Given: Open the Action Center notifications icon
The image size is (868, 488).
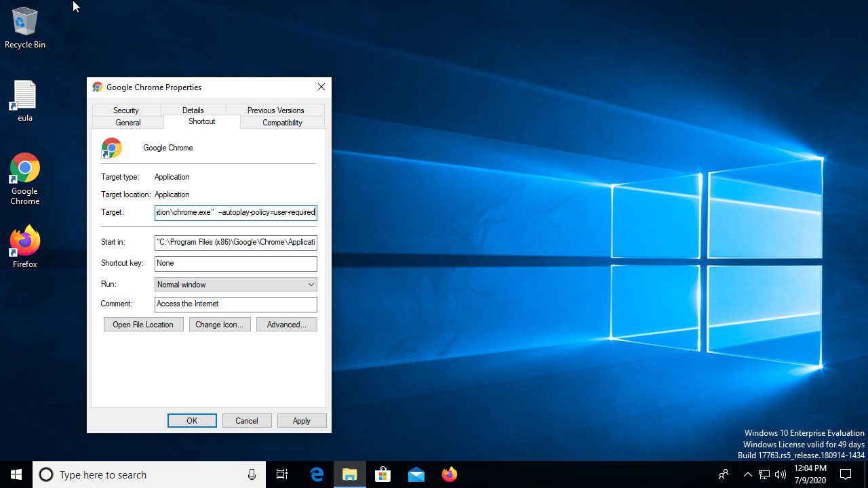Looking at the screenshot, I should pos(846,474).
